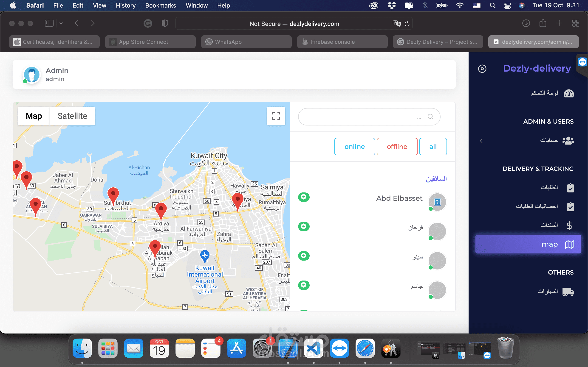Open the الطلبات orders page link

tap(549, 187)
